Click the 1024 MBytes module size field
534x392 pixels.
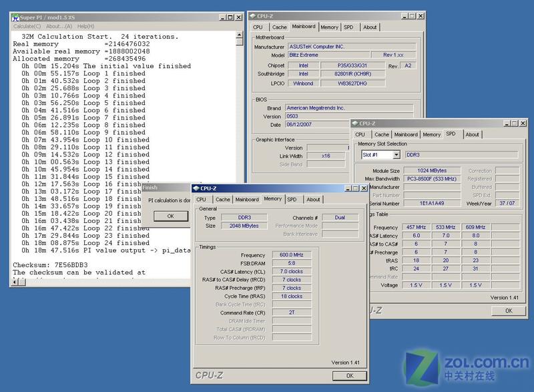pyautogui.click(x=432, y=171)
